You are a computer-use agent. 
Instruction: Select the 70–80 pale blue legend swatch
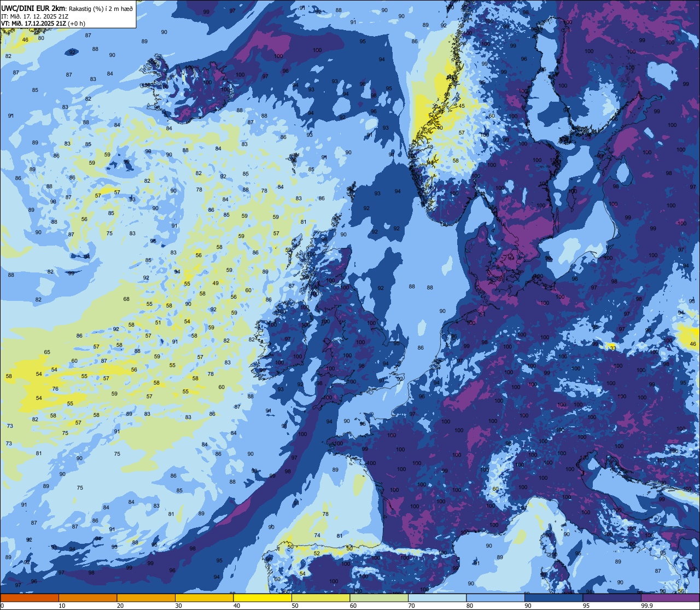(437, 597)
